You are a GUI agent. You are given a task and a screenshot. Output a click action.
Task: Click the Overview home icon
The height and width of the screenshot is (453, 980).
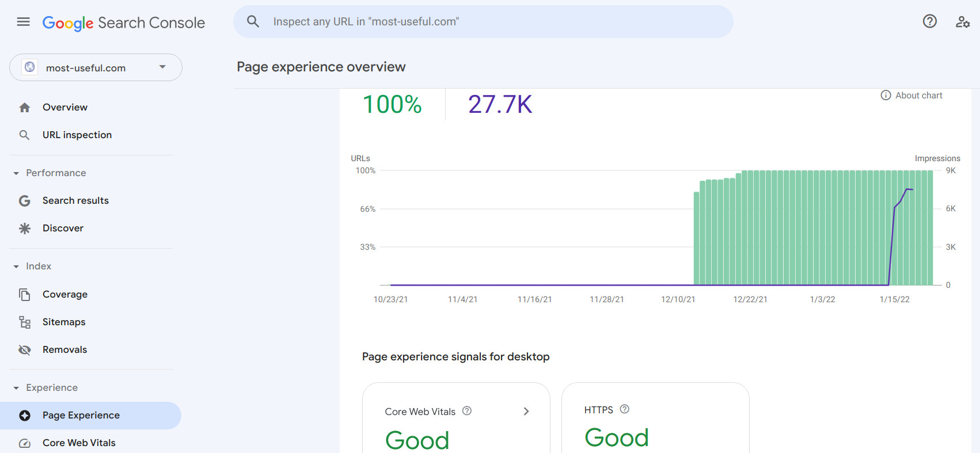point(24,108)
